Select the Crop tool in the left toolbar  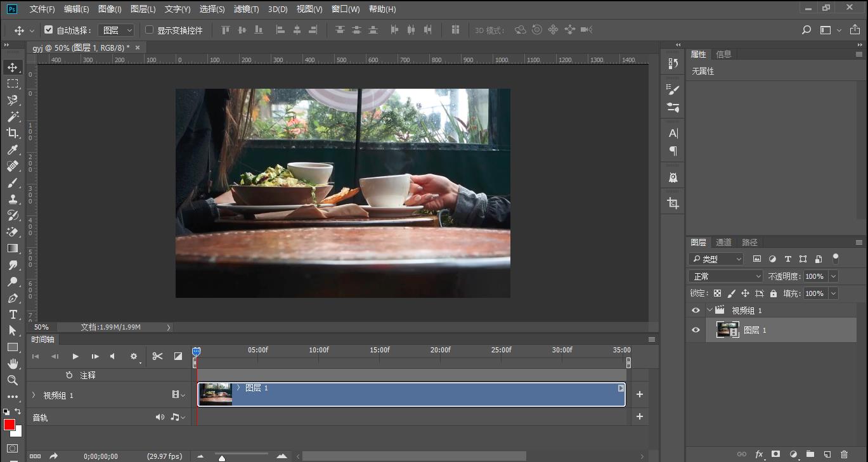(x=13, y=133)
